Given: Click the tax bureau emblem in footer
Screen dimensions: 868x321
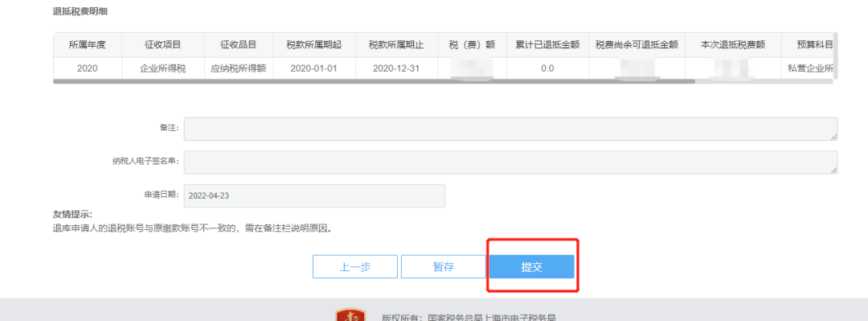Looking at the screenshot, I should (x=351, y=315).
